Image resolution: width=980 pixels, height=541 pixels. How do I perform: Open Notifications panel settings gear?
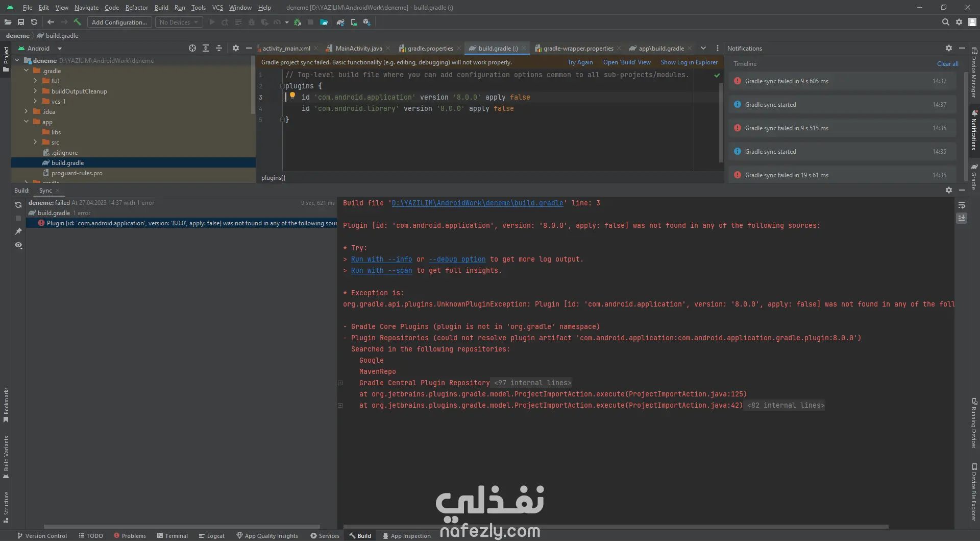[x=949, y=48]
